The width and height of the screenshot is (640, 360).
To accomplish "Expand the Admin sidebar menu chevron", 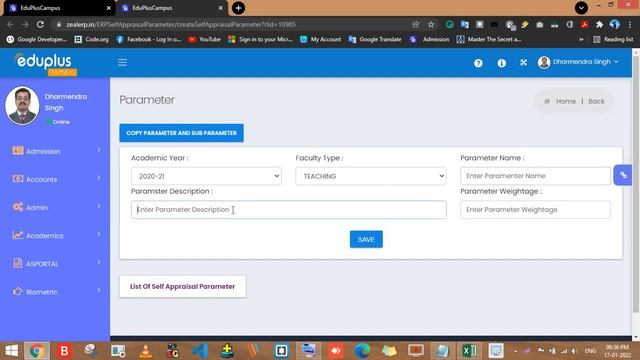I will pyautogui.click(x=99, y=206).
